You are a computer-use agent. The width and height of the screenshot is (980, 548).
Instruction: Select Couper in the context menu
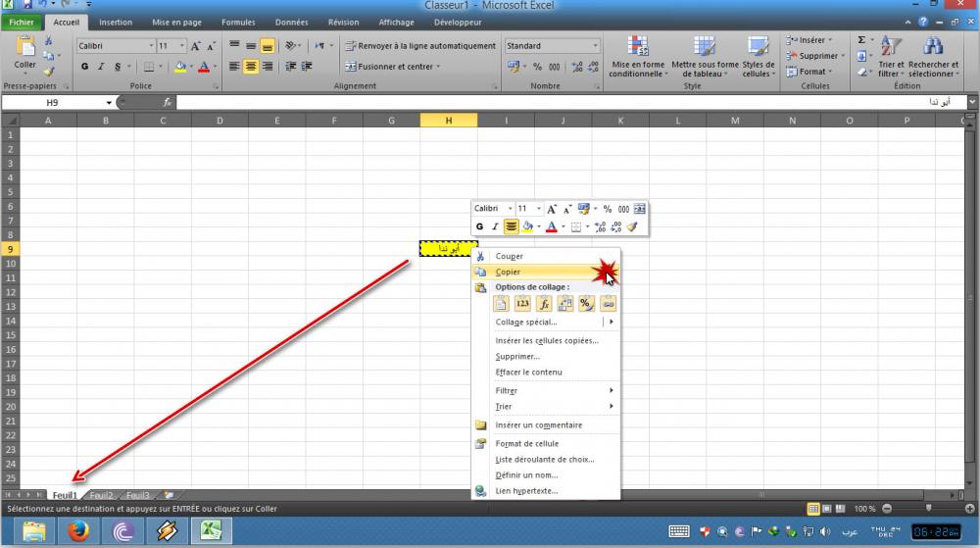point(546,256)
